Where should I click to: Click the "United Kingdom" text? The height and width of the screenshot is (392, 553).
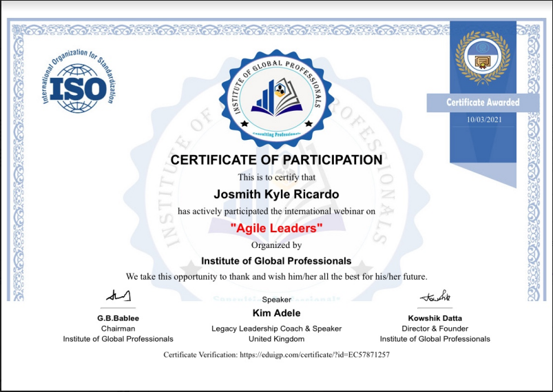point(277,339)
